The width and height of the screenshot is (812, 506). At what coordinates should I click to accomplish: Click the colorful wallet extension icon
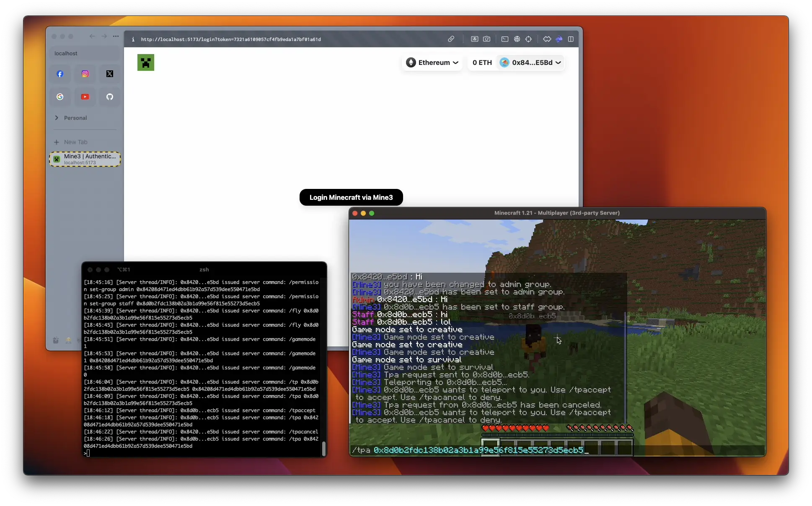pyautogui.click(x=559, y=39)
